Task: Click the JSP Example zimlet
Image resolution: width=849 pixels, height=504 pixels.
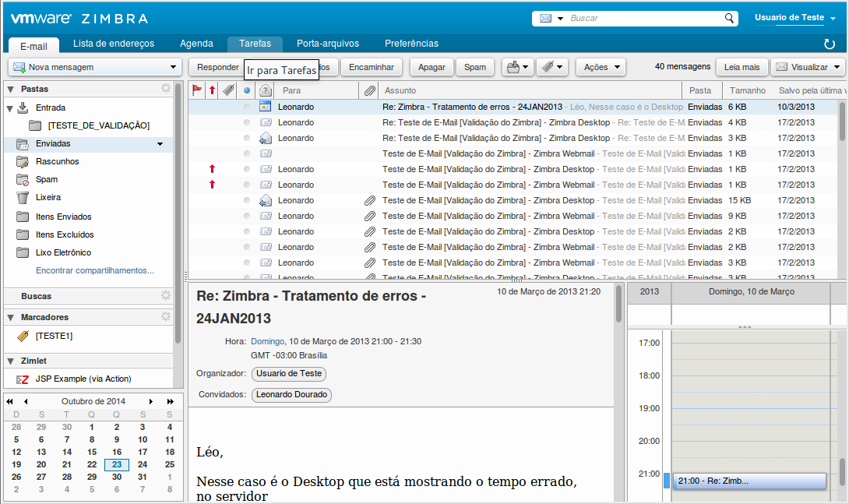Action: 83,379
